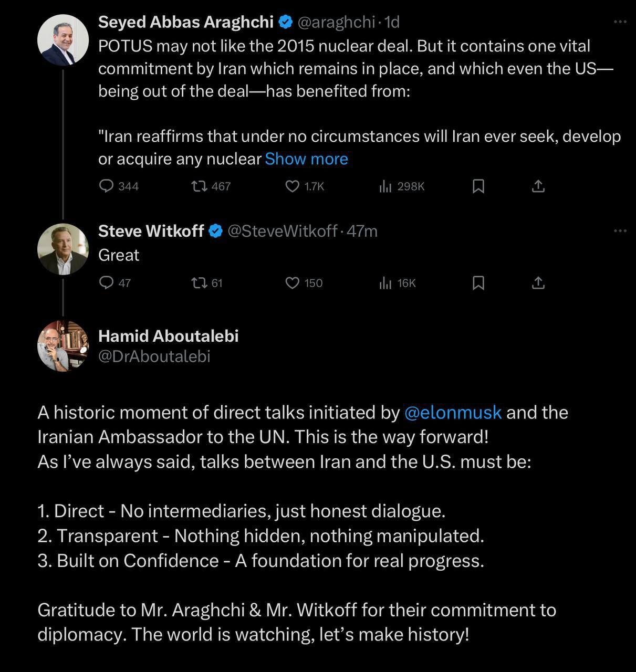The image size is (636, 672).
Task: Like Steve Witkoff's tweet with 150 likes
Action: point(292,283)
